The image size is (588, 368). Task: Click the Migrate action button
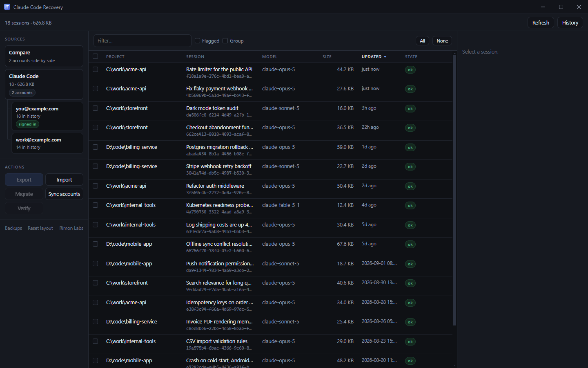point(24,194)
